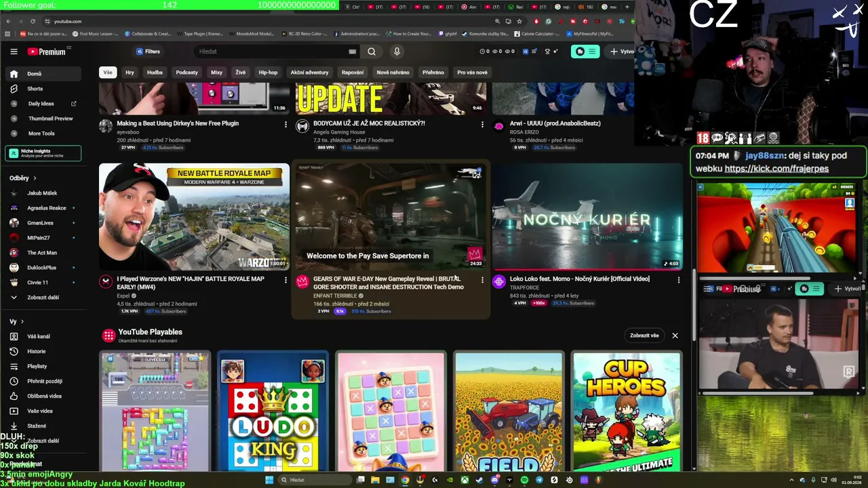
Task: Open Discord from the taskbar
Action: click(x=495, y=480)
